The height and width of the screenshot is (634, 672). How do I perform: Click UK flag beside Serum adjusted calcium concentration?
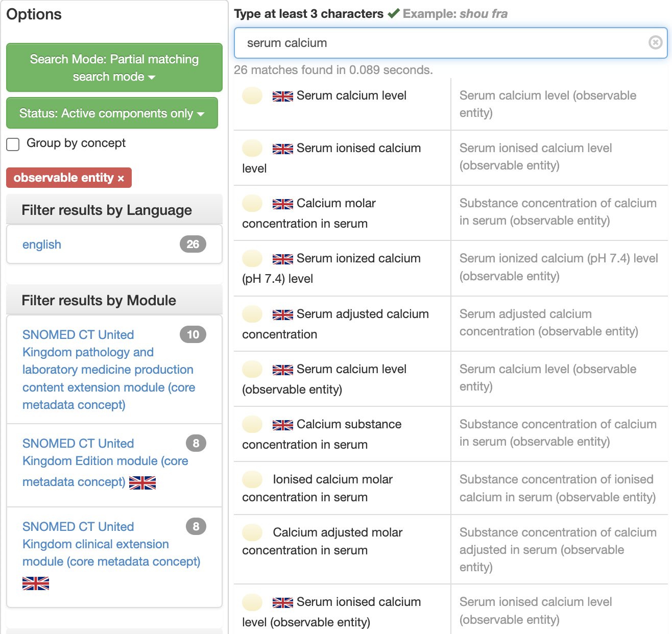tap(282, 314)
